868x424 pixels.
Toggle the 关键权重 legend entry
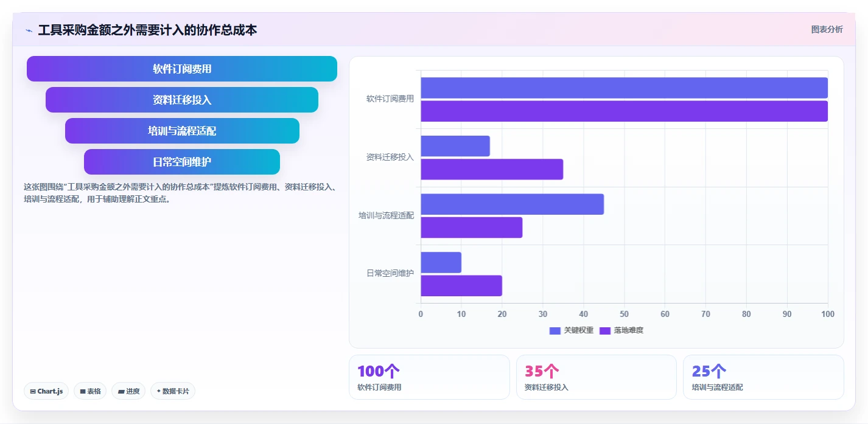(571, 330)
